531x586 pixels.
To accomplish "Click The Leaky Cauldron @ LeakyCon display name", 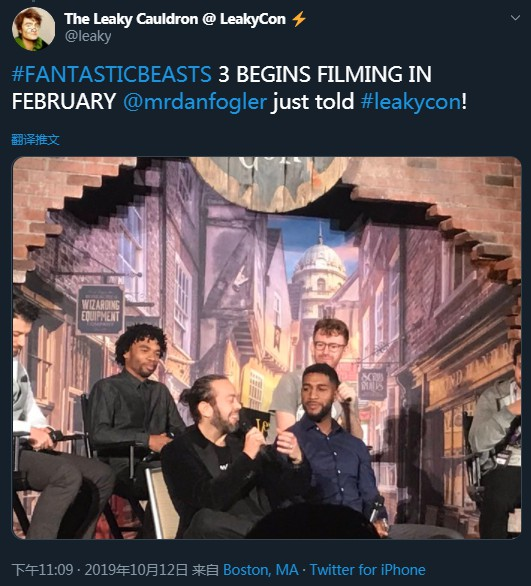I will (175, 19).
